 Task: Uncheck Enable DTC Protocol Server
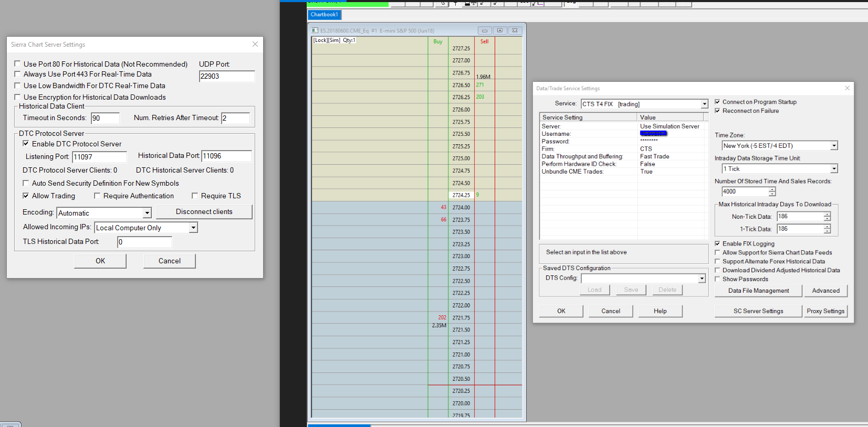pos(26,144)
